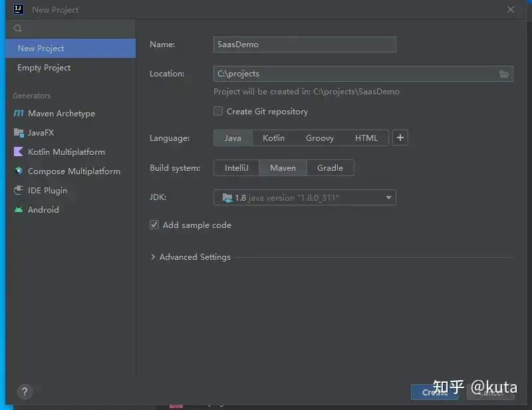Select Compose Multiplatform generator
The image size is (532, 410).
70,171
